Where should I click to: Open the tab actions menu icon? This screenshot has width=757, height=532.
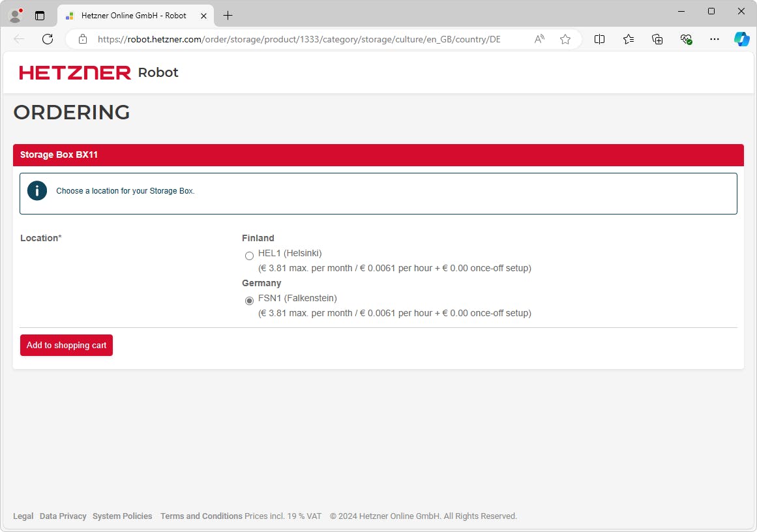(x=40, y=16)
